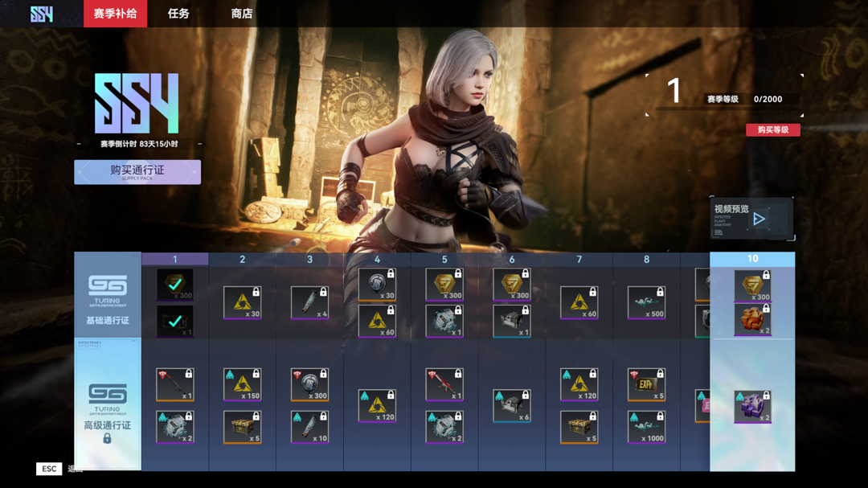Viewport: 868px width, 488px height.
Task: Click the orange cube x2 reward at level 10
Action: 752,320
